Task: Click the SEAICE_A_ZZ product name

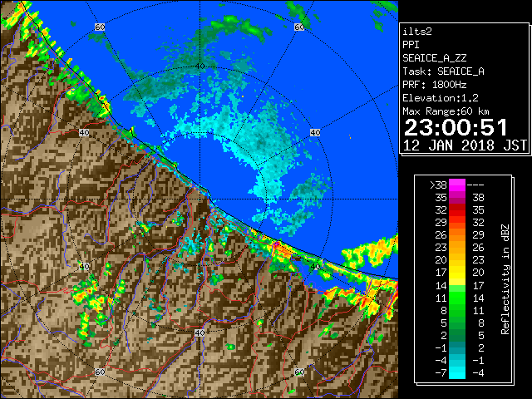Action: coord(435,58)
